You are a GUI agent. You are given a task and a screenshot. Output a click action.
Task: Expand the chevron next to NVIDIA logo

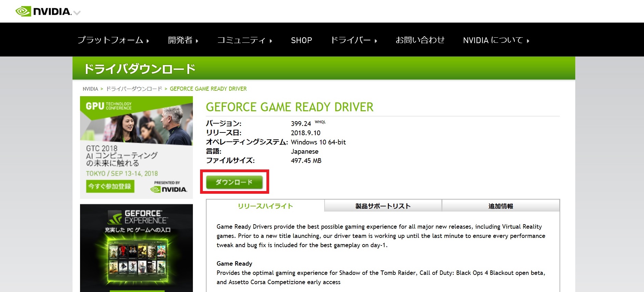pyautogui.click(x=77, y=13)
